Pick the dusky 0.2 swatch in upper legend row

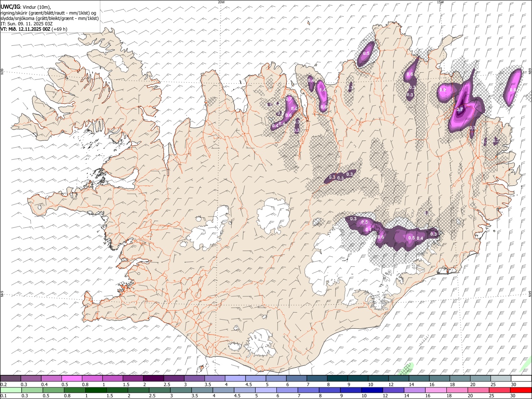(x=10, y=379)
